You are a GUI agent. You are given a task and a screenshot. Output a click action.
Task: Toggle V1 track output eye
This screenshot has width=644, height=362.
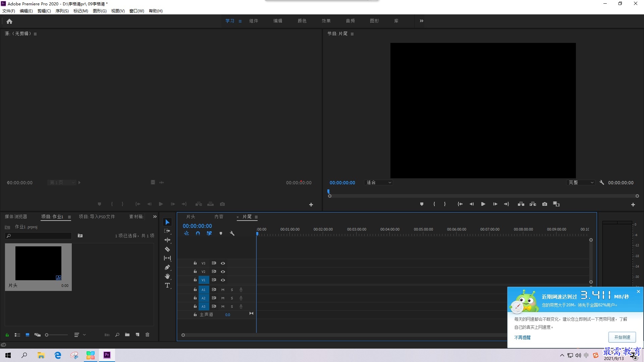tap(223, 280)
